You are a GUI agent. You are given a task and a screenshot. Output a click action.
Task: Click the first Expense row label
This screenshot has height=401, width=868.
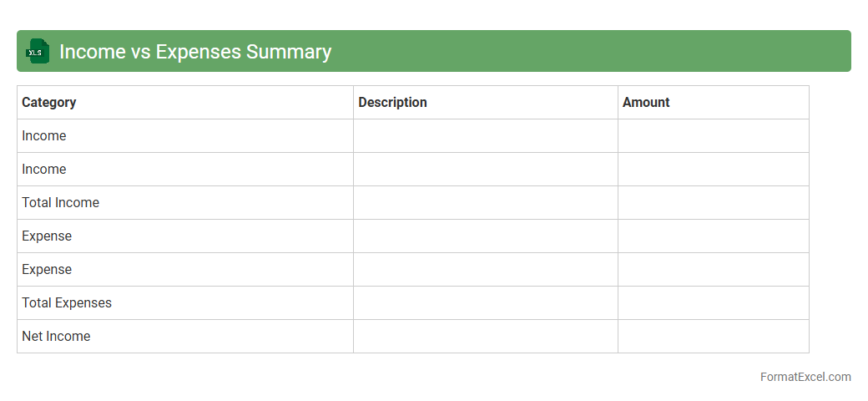pos(47,236)
